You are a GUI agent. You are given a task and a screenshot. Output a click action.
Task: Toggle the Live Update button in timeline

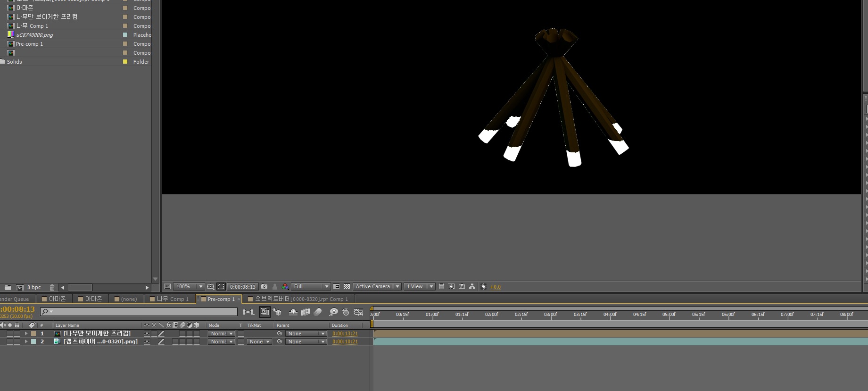tap(265, 312)
